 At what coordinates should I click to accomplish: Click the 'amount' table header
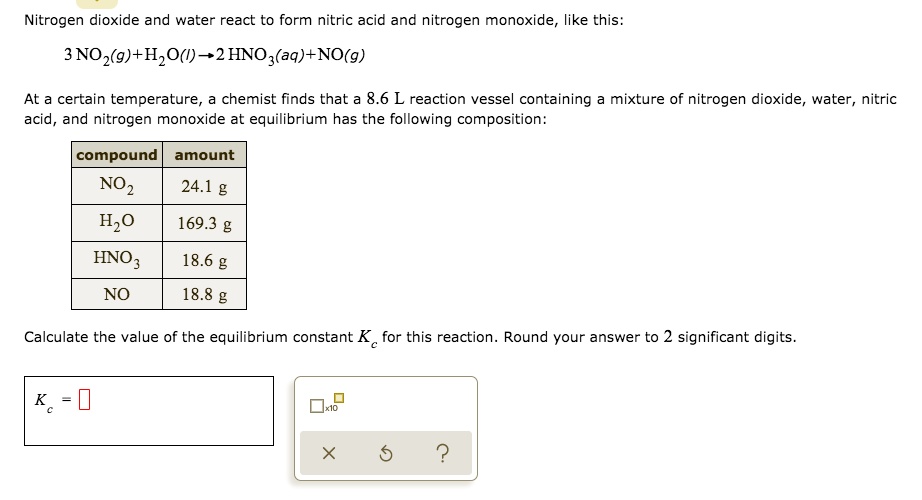point(204,155)
